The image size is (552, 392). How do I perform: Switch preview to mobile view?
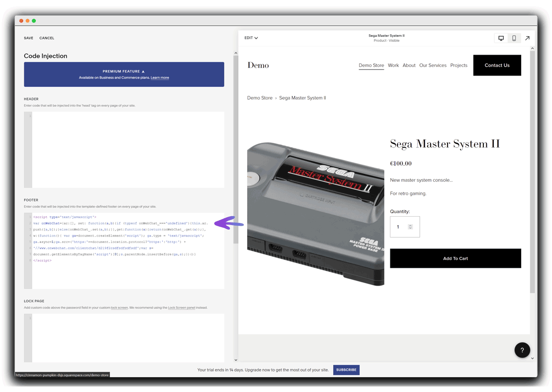point(514,38)
